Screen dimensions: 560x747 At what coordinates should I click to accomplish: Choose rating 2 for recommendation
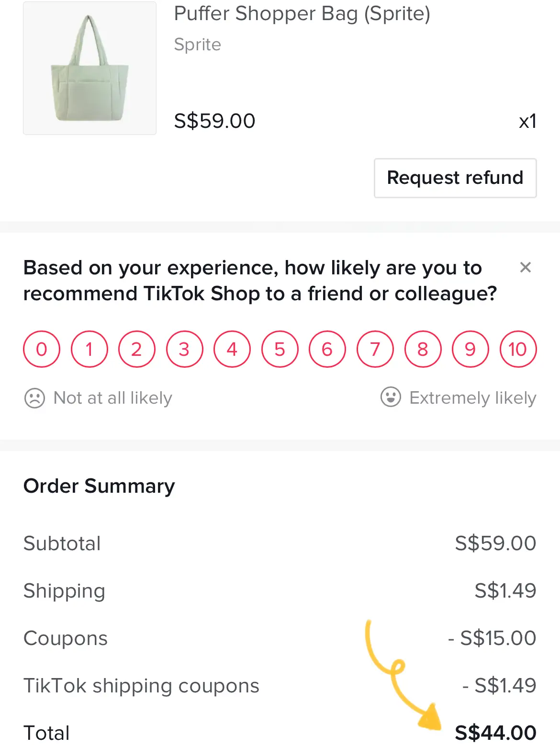click(137, 349)
